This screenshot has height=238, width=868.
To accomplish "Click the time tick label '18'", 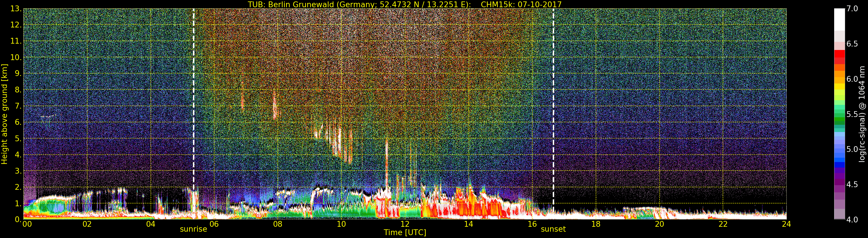I will (x=596, y=224).
